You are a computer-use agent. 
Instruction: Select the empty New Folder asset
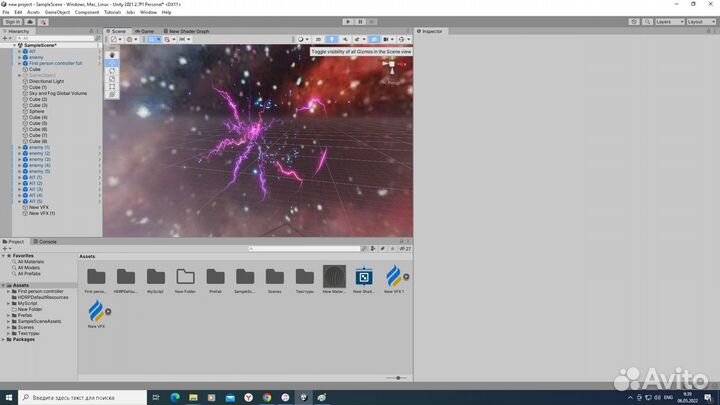click(186, 276)
